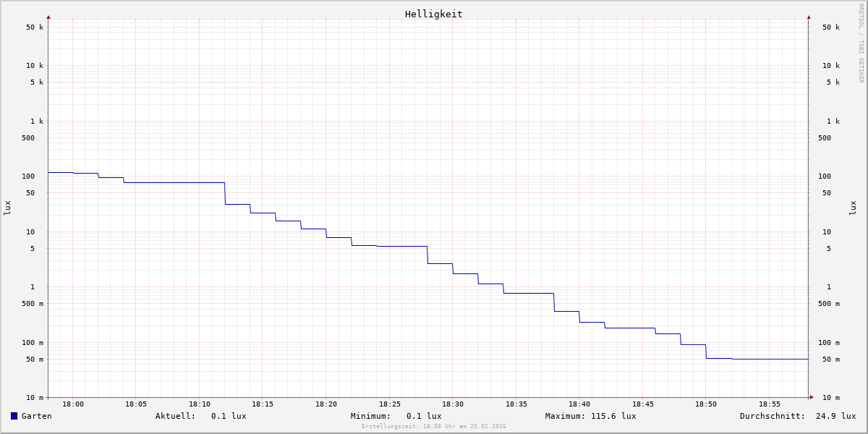This screenshot has height=434, width=868.
Task: Click the 18:55 time axis label
Action: coord(770,404)
